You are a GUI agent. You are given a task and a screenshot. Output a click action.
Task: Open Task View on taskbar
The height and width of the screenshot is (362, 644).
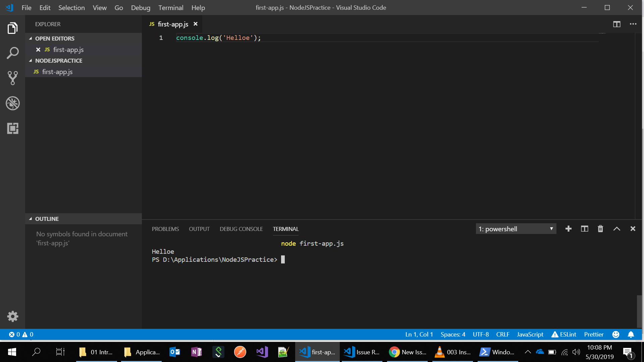click(60, 352)
